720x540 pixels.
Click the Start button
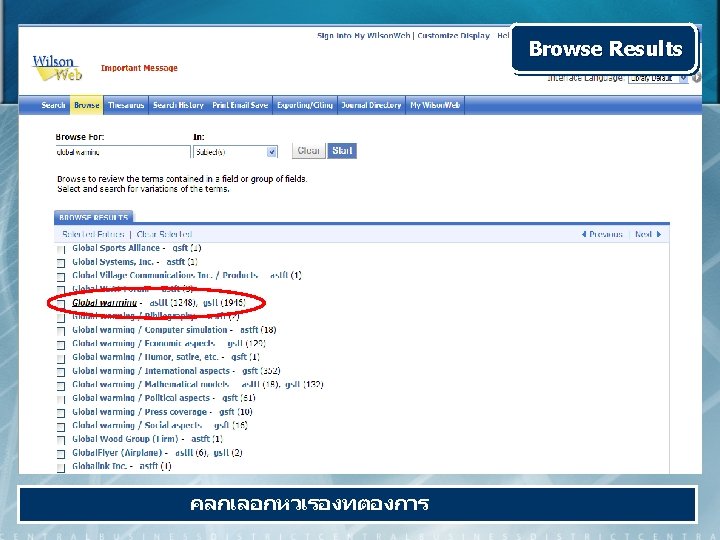click(x=342, y=151)
